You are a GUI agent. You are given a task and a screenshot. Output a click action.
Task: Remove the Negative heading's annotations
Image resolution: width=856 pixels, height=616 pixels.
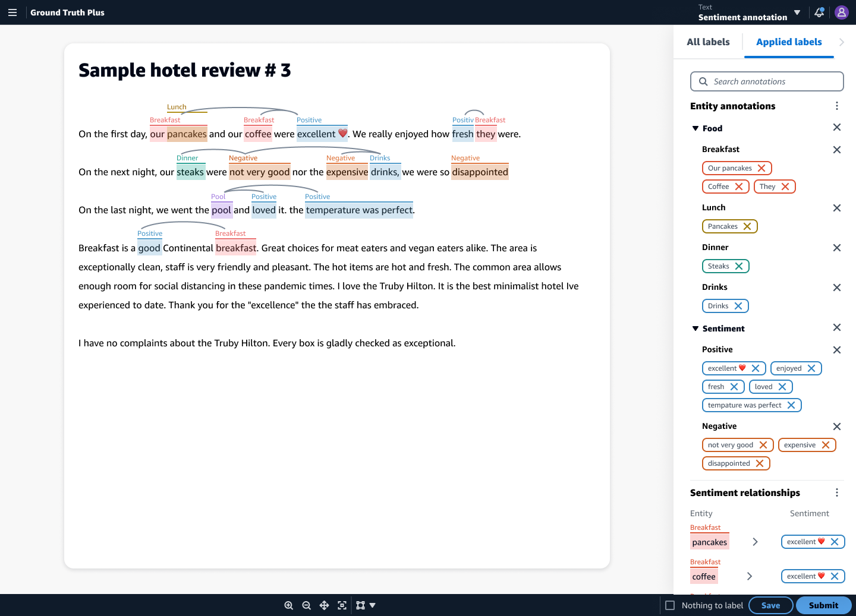(837, 427)
